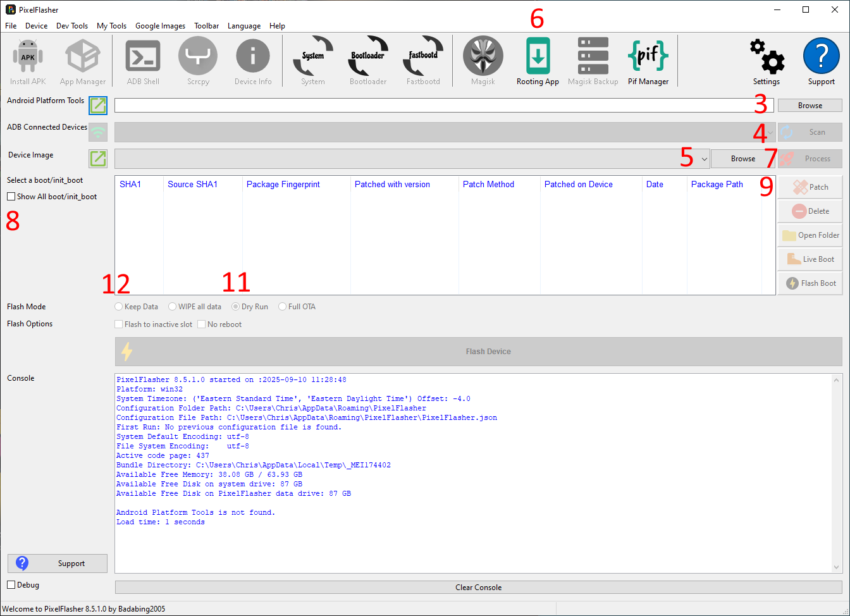Click the Flash Boot button
Image resolution: width=850 pixels, height=616 pixels.
coord(810,283)
